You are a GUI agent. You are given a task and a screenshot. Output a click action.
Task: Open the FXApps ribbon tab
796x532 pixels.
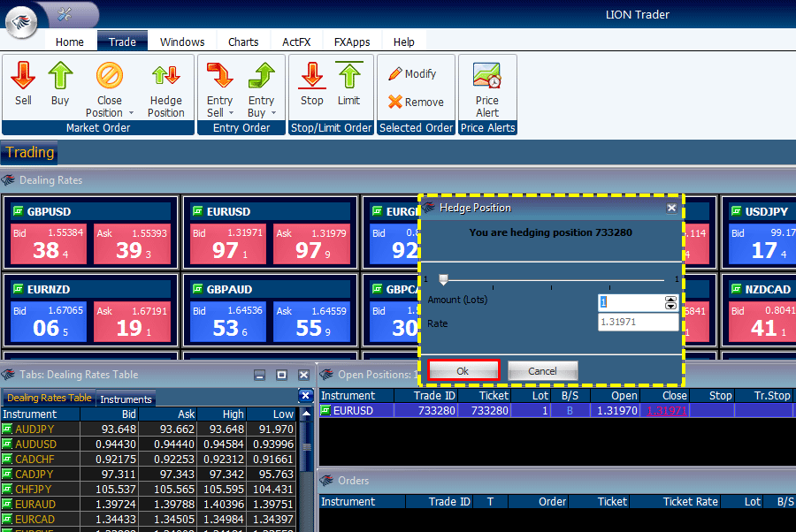[352, 42]
